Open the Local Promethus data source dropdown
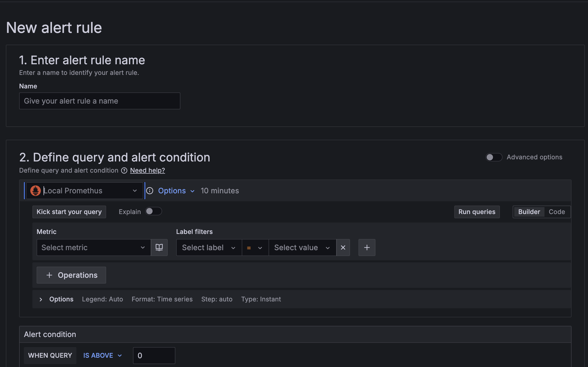This screenshot has height=367, width=588. point(85,191)
